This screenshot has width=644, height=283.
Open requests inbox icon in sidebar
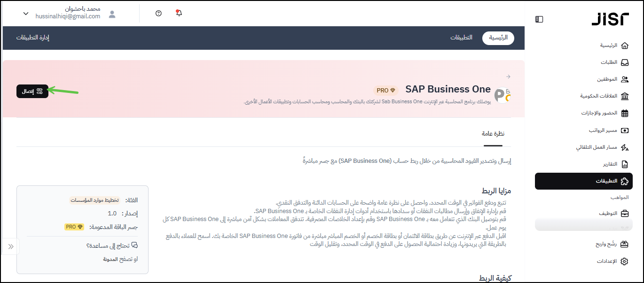624,62
